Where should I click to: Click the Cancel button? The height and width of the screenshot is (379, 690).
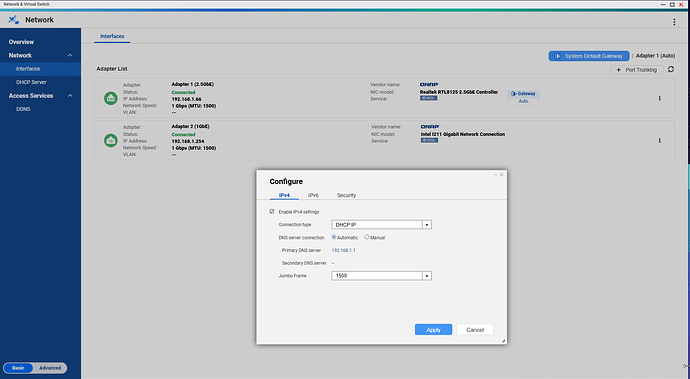(x=475, y=330)
